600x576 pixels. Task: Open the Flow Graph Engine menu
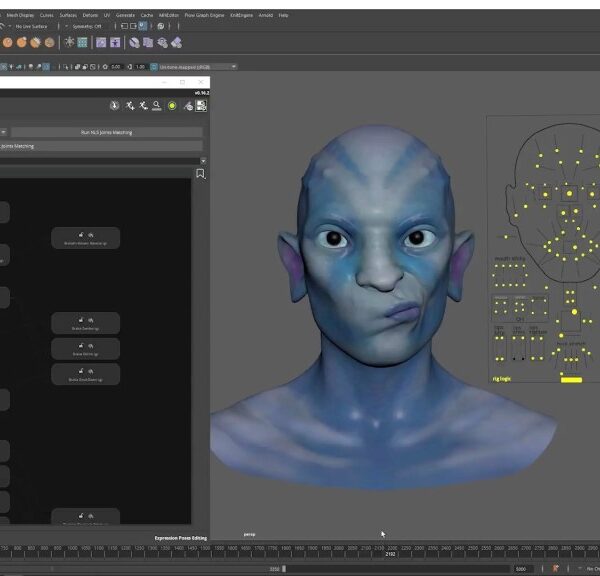pos(204,15)
